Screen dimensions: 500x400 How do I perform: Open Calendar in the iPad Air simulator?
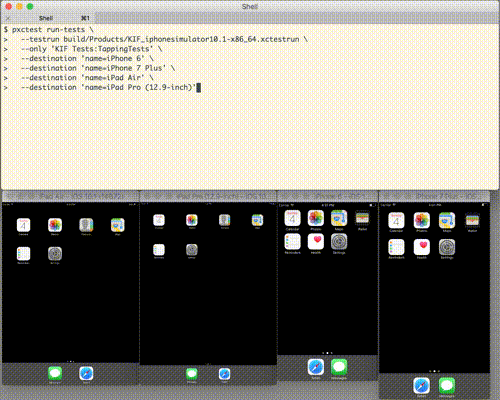click(23, 225)
